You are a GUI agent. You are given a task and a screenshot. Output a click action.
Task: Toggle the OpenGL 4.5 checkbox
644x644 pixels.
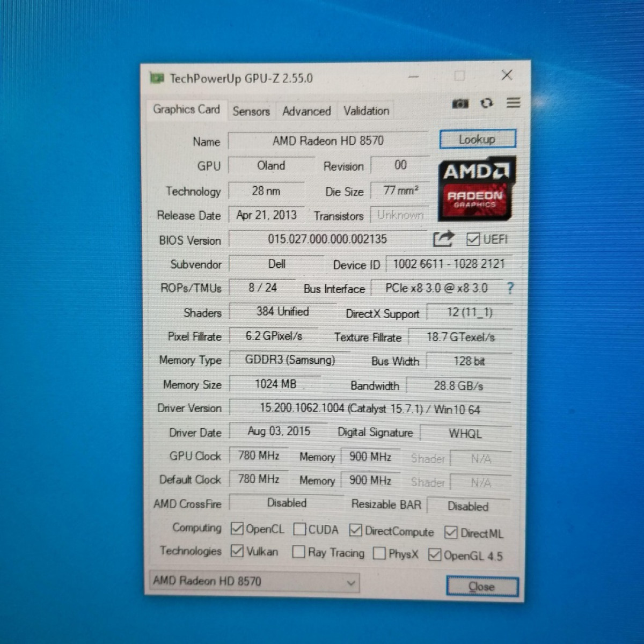tap(435, 555)
